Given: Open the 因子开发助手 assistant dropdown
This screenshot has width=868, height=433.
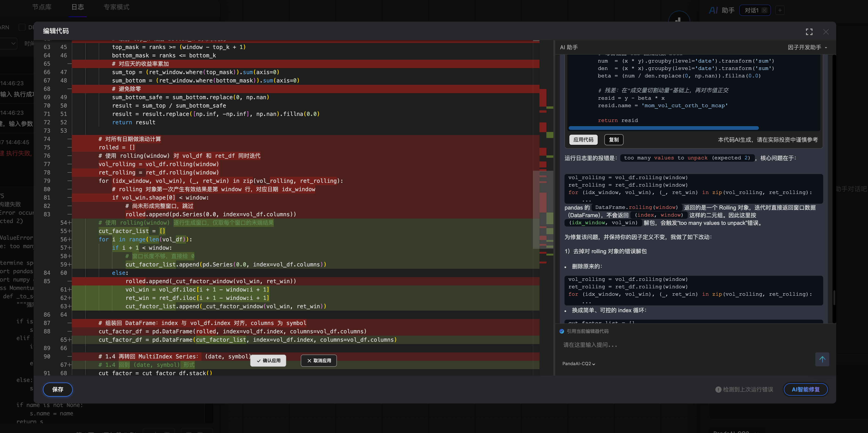Looking at the screenshot, I should click(x=807, y=47).
